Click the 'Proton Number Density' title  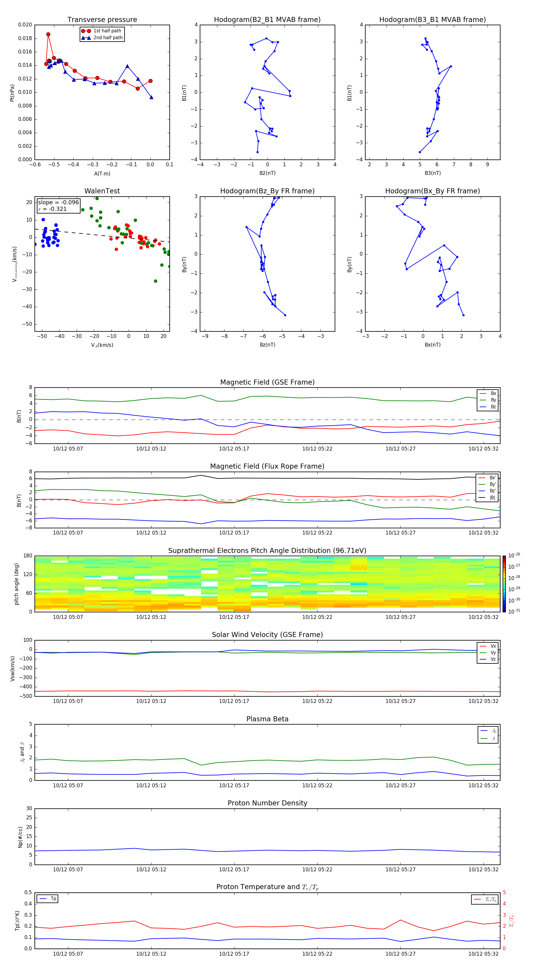tap(267, 804)
